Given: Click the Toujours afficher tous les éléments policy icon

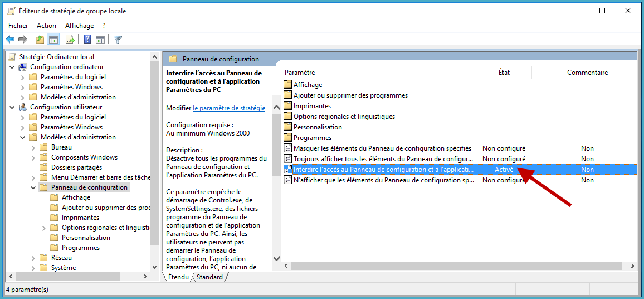Looking at the screenshot, I should click(288, 159).
